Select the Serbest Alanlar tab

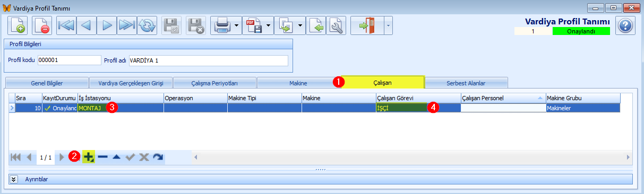tap(466, 83)
